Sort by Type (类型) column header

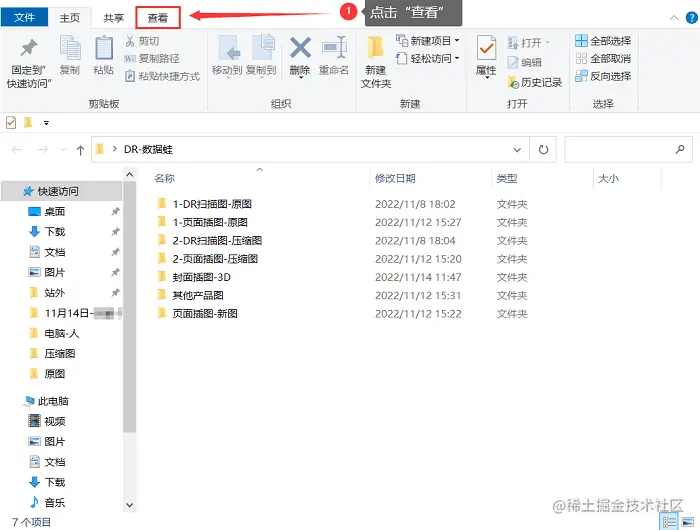(507, 179)
